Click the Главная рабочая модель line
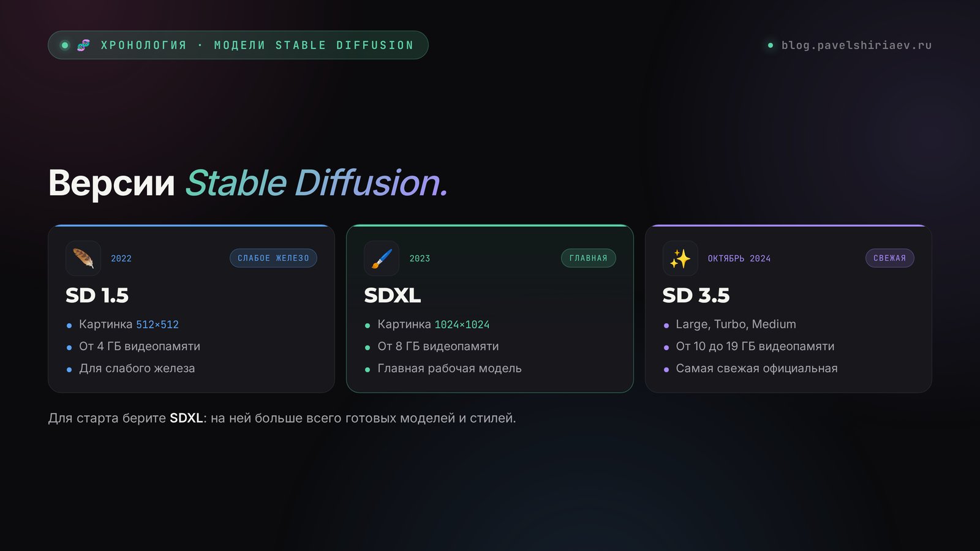Image resolution: width=980 pixels, height=551 pixels. click(x=450, y=369)
